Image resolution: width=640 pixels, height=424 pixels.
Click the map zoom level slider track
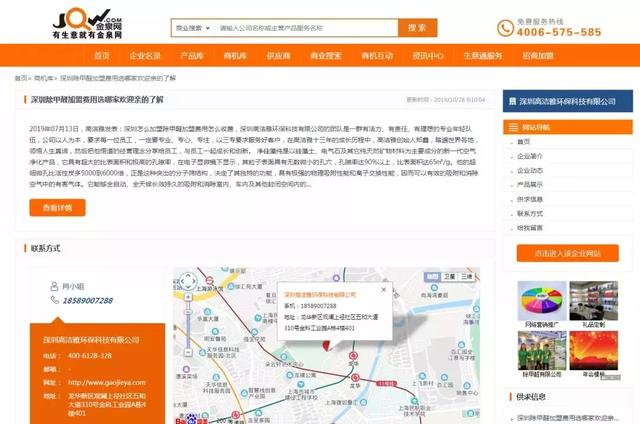(188, 324)
